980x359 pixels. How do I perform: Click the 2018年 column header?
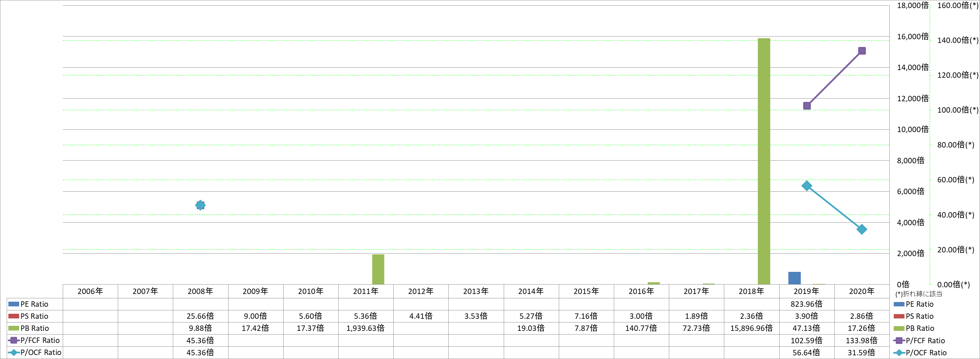pyautogui.click(x=751, y=291)
